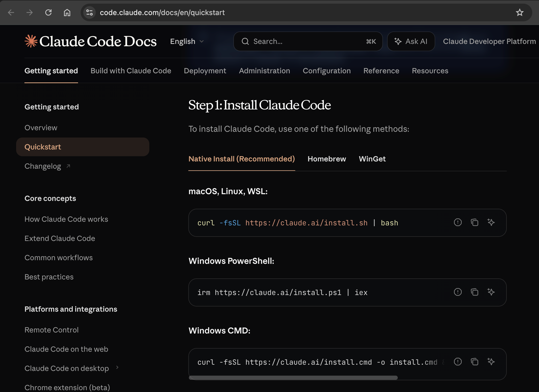Click the horizontal scrollbar in CMD block
Screen dimensions: 539x392
[293, 378]
